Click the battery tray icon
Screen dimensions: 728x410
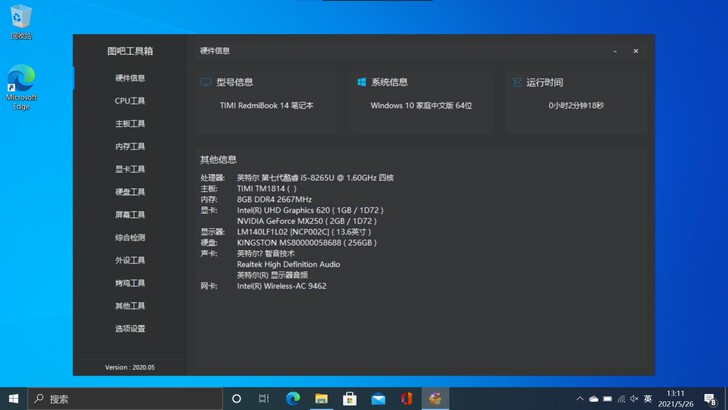[x=607, y=398]
